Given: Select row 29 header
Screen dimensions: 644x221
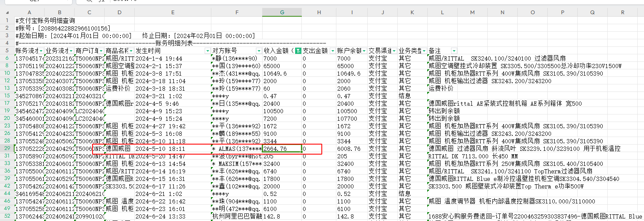Looking at the screenshot, I should (x=7, y=148).
